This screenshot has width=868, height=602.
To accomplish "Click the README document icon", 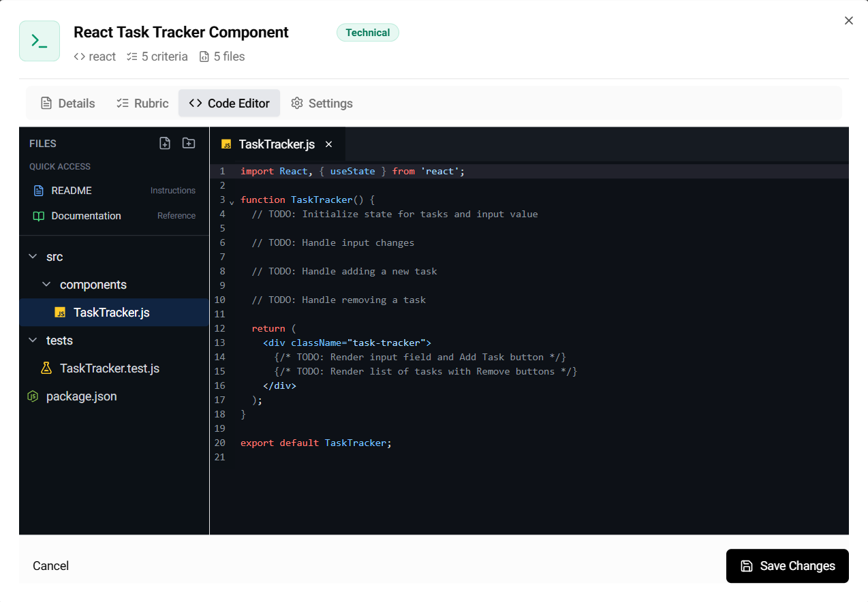I will point(39,191).
